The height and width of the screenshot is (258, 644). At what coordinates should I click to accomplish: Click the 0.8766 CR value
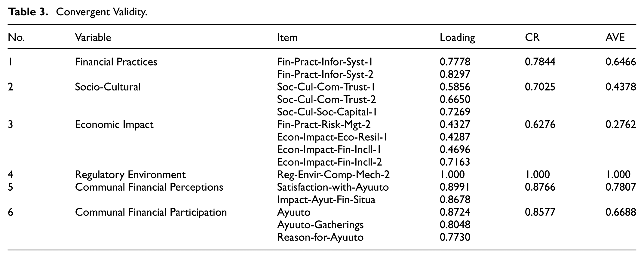(540, 187)
